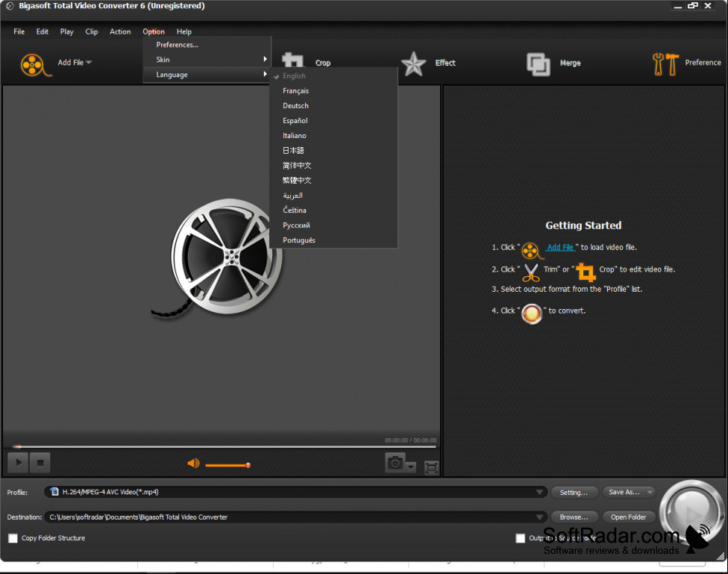Switch language to Français
The height and width of the screenshot is (574, 728).
pos(334,90)
